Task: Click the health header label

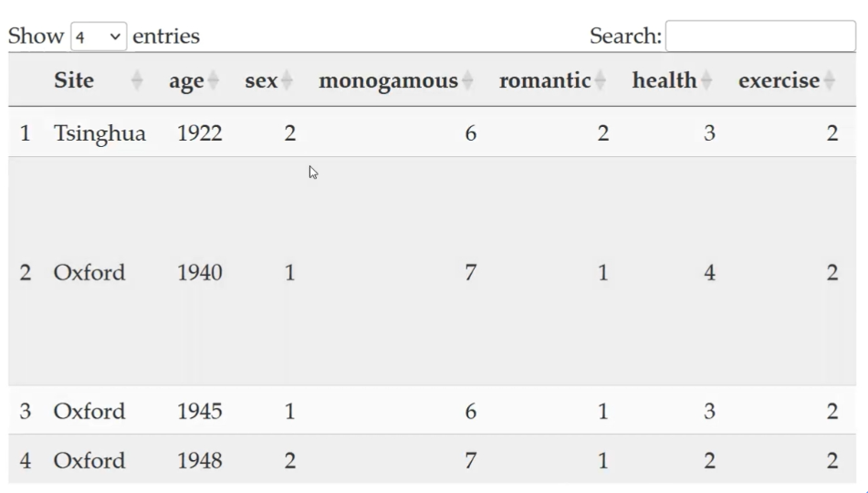Action: (664, 80)
